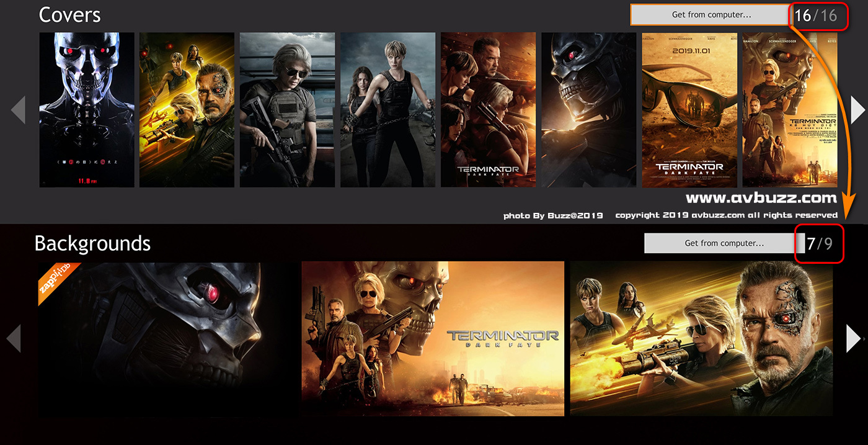868x445 pixels.
Task: Click the Backgrounds left scroll arrow
Action: [x=14, y=339]
